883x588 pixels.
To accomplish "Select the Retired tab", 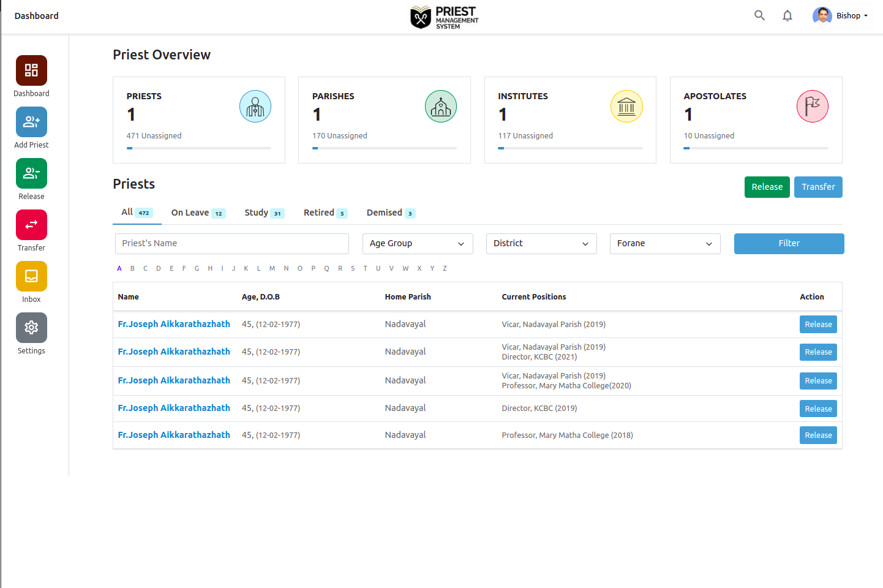I will tap(325, 213).
